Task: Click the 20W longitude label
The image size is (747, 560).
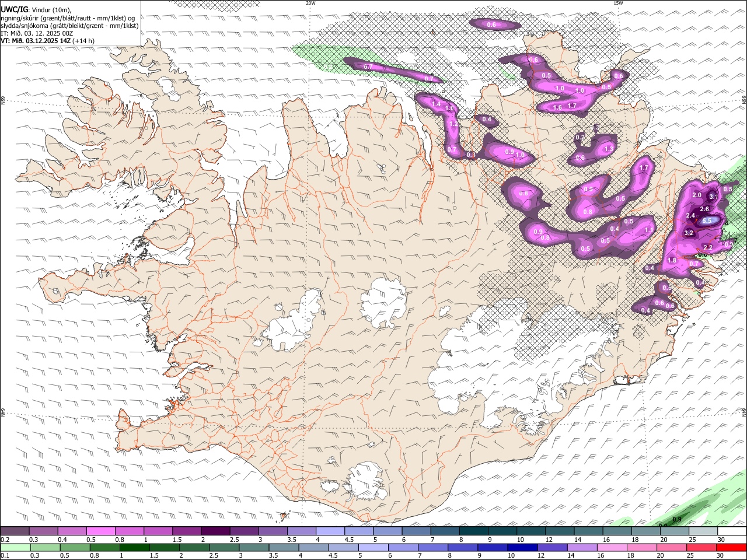Action: pyautogui.click(x=310, y=3)
